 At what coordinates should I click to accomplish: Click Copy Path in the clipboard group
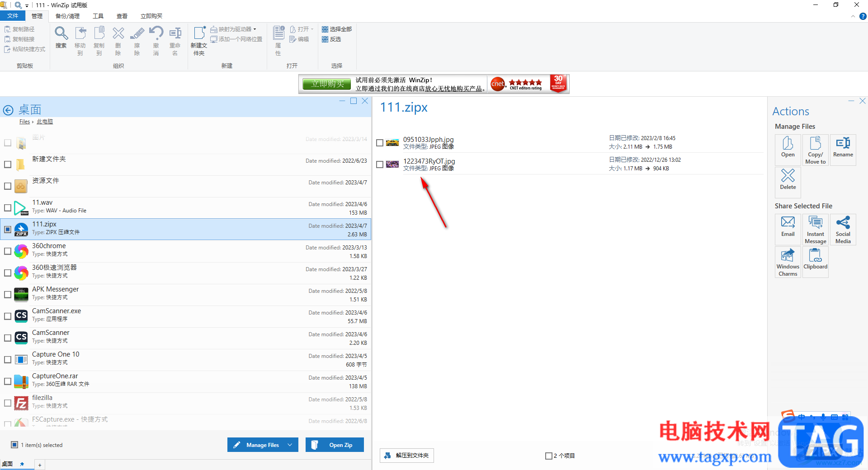pos(19,29)
